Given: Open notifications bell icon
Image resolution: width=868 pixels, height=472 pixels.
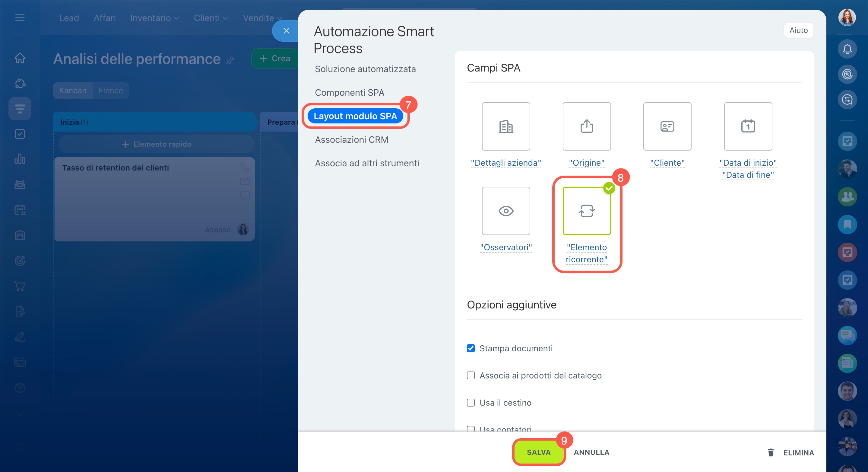Looking at the screenshot, I should click(x=847, y=49).
